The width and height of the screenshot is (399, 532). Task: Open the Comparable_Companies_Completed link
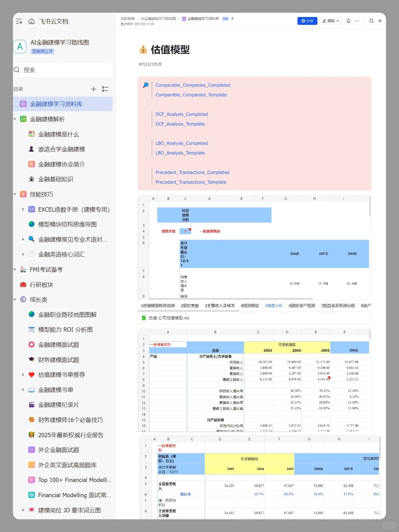pyautogui.click(x=193, y=85)
